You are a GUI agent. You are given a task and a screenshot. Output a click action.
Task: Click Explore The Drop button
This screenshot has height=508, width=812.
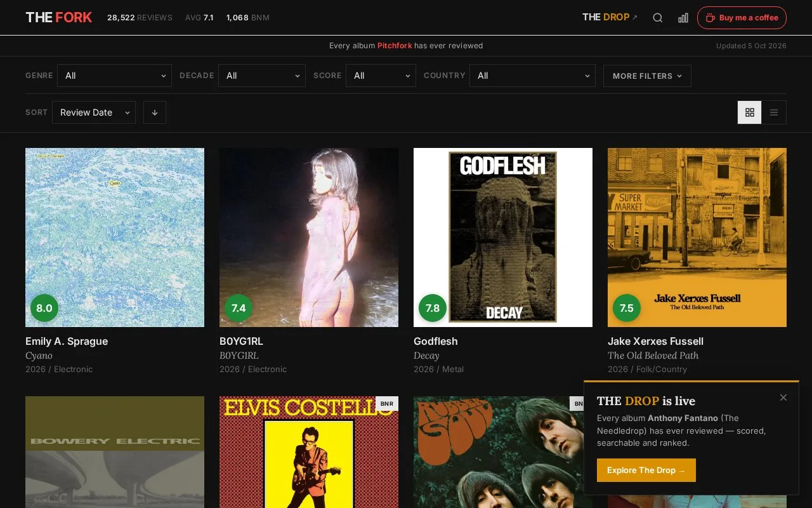pyautogui.click(x=646, y=471)
